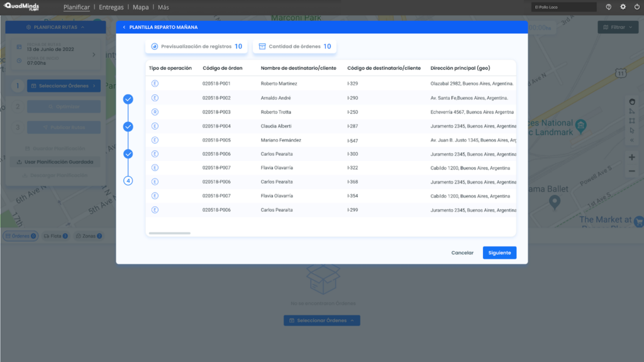Click Dirección principal (geo) column header
The width and height of the screenshot is (644, 362).
[x=460, y=68]
